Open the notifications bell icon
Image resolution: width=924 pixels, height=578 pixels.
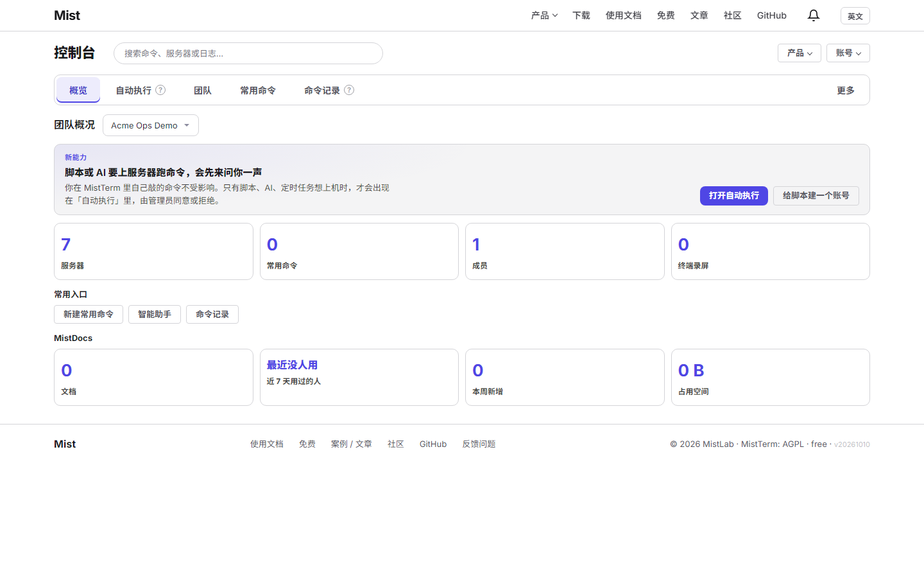tap(814, 15)
